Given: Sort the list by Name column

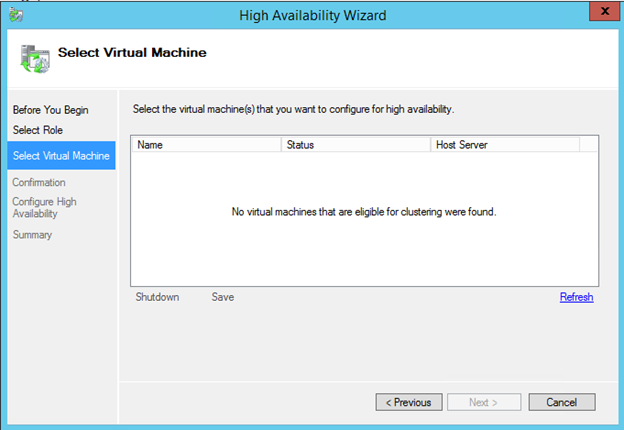Looking at the screenshot, I should (x=206, y=145).
